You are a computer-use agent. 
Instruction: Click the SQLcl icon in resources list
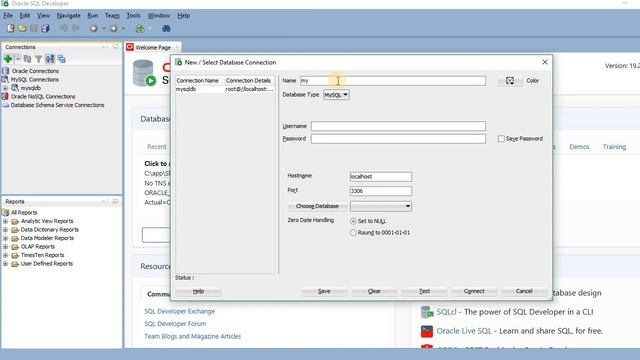click(427, 312)
